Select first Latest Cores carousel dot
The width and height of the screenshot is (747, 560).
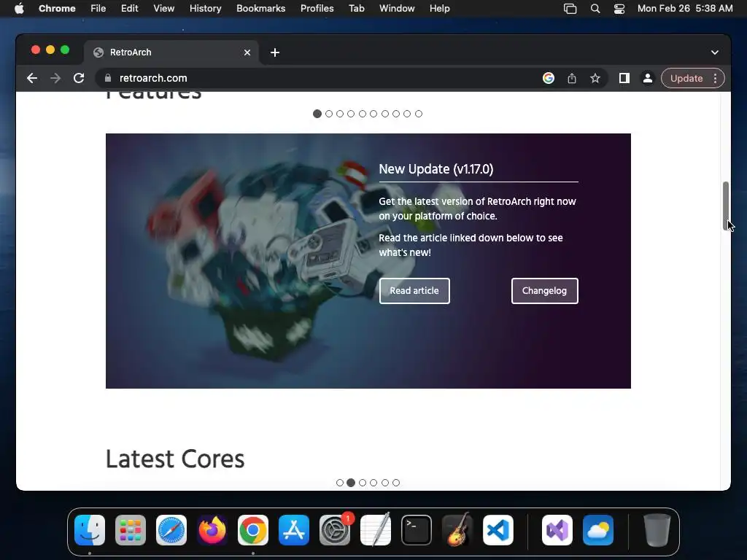(x=340, y=483)
